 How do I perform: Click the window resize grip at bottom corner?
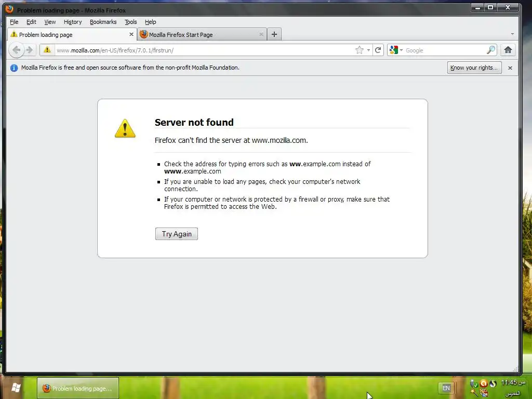click(515, 369)
